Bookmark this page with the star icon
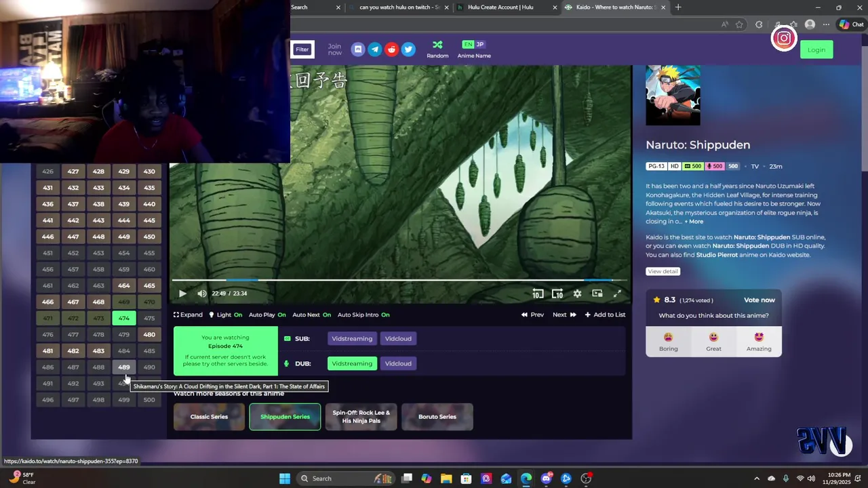868x488 pixels. 739,24
